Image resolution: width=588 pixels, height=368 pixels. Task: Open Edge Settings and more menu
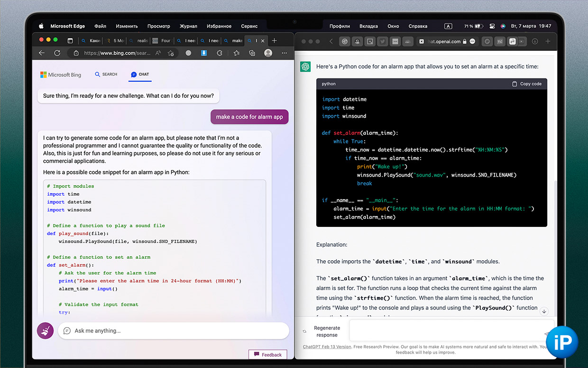click(x=285, y=53)
